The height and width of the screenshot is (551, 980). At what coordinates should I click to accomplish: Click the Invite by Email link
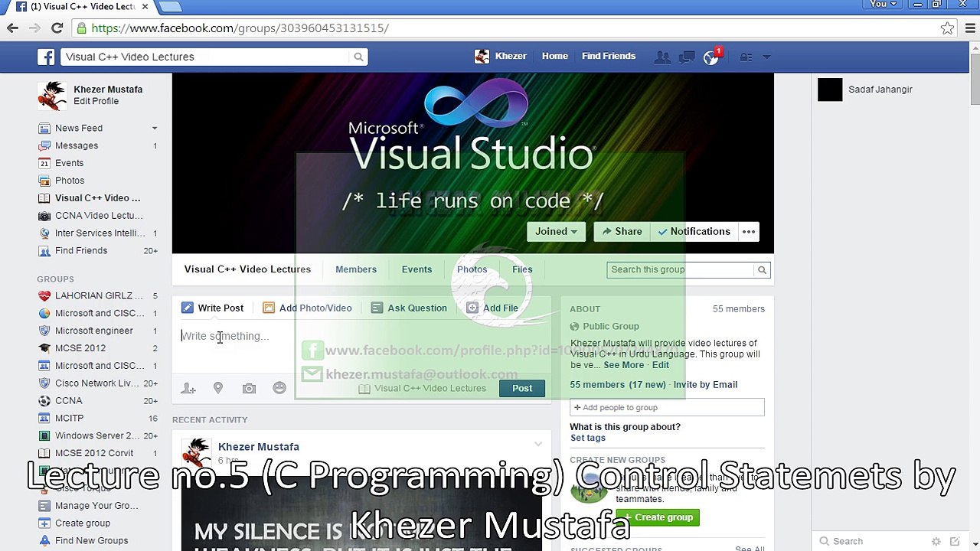(705, 385)
